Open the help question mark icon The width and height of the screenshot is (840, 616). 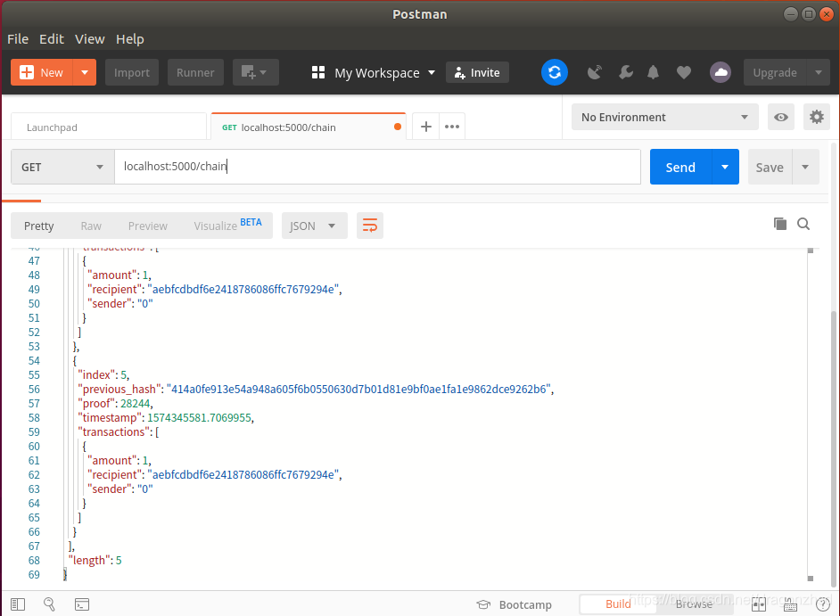tap(822, 605)
